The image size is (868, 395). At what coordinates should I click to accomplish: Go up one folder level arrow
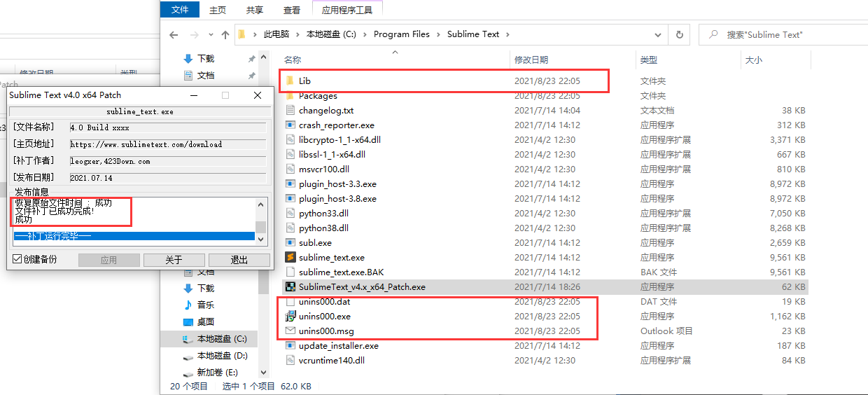(225, 34)
